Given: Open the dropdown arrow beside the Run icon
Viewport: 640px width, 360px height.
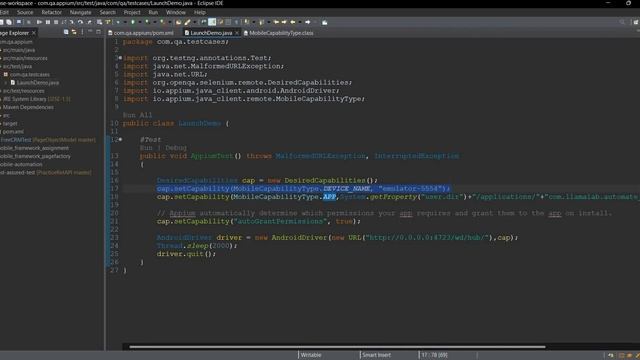Looking at the screenshot, I should point(140,22).
